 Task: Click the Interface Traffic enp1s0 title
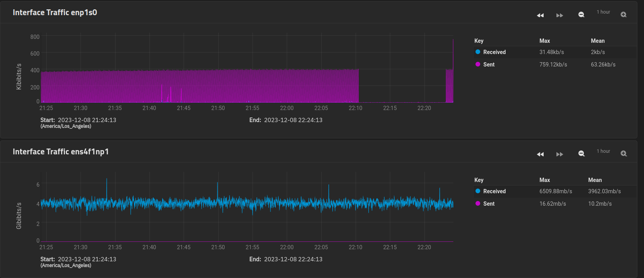(x=55, y=12)
